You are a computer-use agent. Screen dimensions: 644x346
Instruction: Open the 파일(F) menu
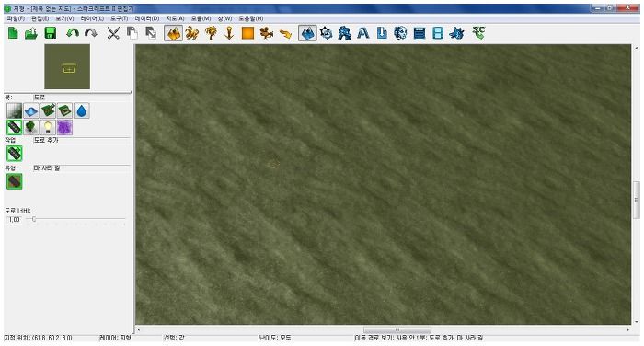click(16, 18)
